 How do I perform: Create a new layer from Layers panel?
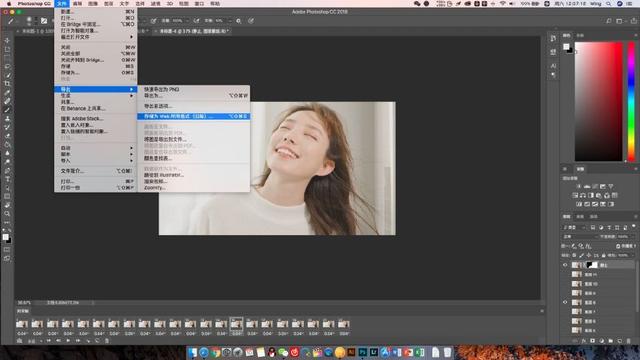coord(620,341)
